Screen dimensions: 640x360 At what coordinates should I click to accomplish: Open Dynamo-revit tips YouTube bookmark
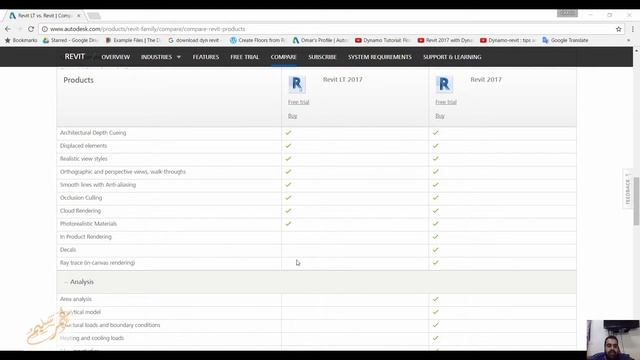[x=508, y=40]
